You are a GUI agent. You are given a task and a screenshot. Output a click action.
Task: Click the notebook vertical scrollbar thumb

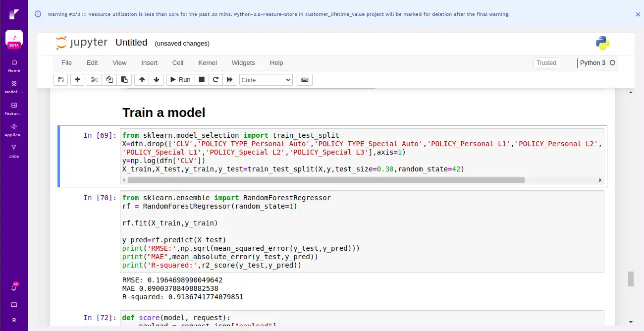[x=631, y=278]
